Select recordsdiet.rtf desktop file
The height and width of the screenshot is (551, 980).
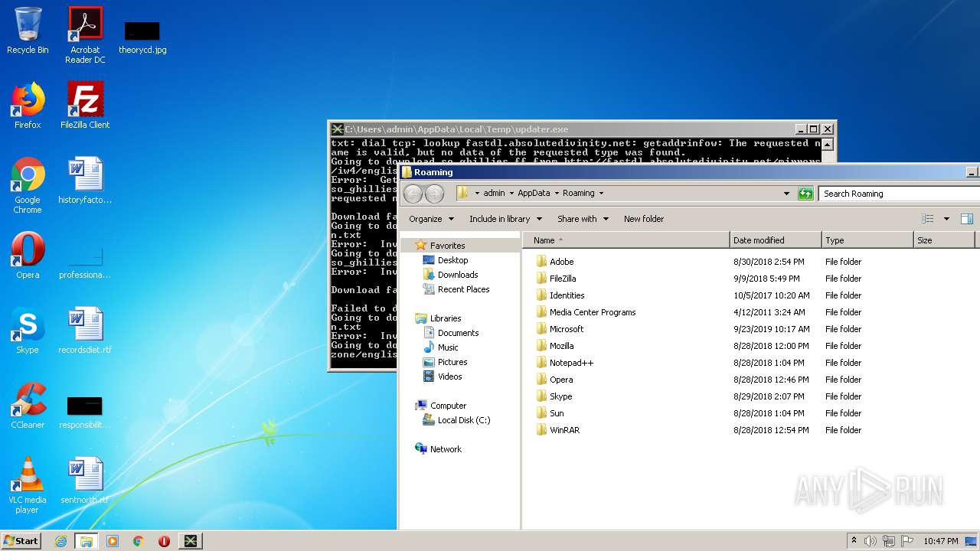point(85,331)
